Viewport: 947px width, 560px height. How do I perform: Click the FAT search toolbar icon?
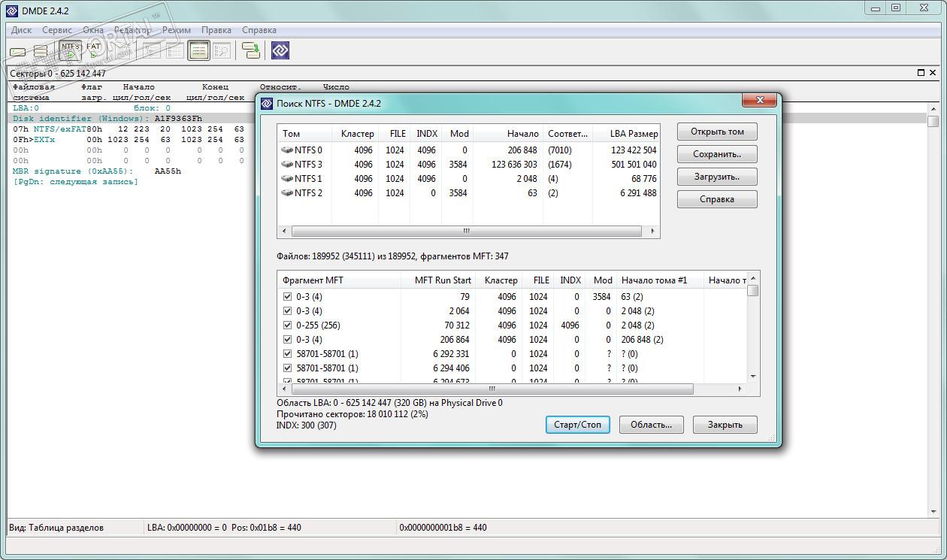click(93, 50)
